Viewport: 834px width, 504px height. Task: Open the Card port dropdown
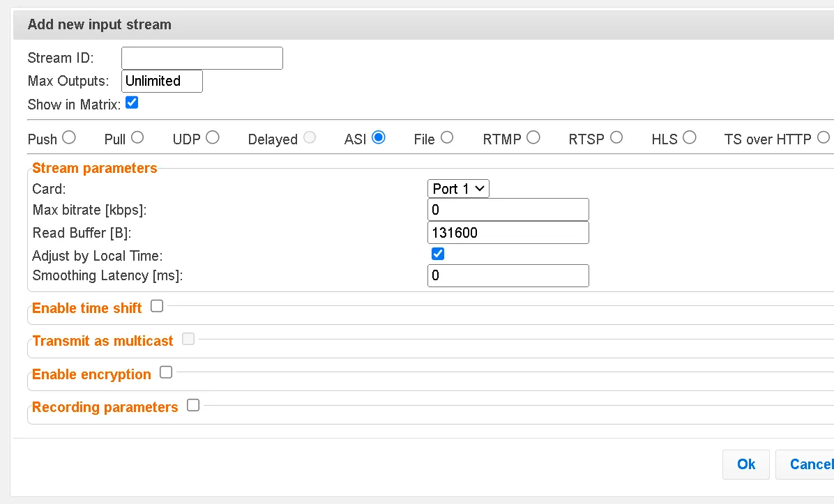pyautogui.click(x=458, y=189)
